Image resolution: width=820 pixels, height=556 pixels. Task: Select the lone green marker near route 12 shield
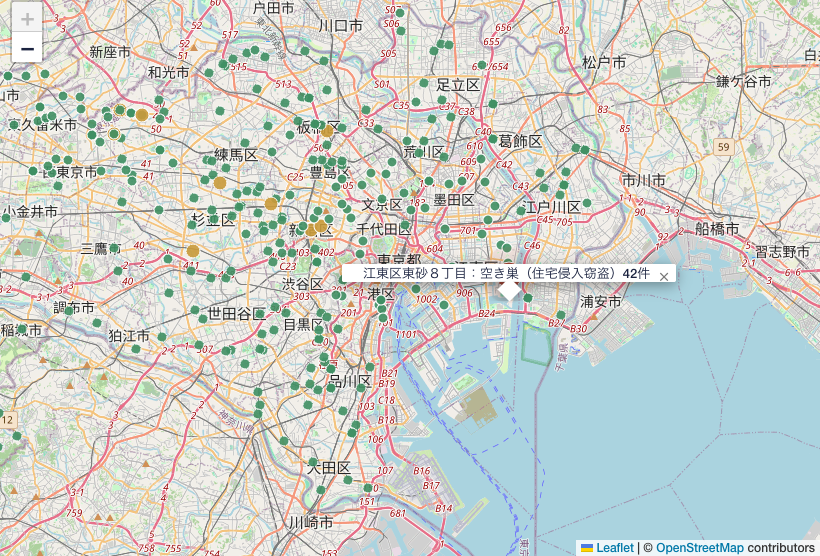(x=17, y=436)
